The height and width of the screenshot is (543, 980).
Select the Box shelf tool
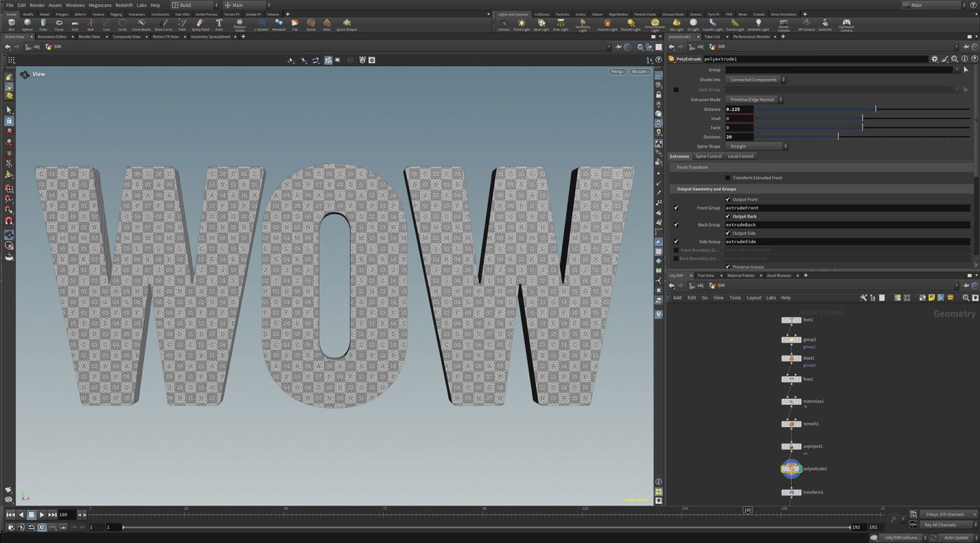pyautogui.click(x=11, y=25)
